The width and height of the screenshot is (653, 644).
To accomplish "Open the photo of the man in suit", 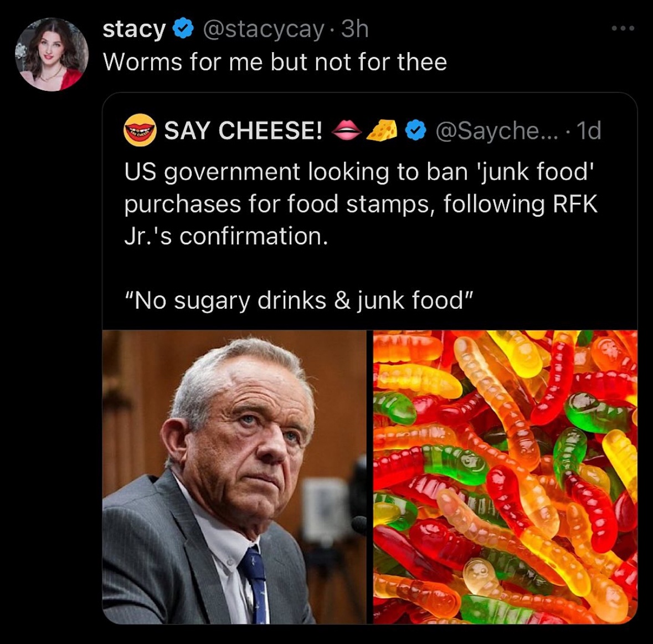I will [234, 477].
